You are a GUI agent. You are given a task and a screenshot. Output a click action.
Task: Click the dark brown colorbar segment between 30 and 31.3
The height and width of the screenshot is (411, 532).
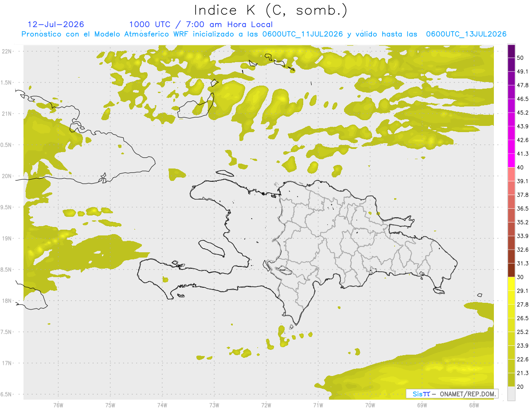[x=511, y=270]
